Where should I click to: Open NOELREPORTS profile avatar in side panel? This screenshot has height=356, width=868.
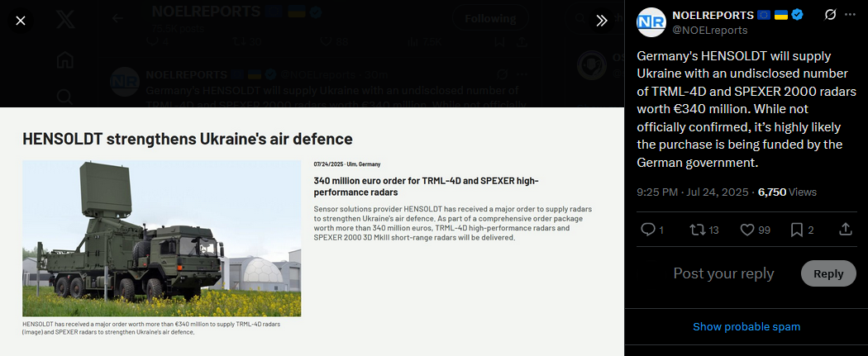pyautogui.click(x=651, y=22)
